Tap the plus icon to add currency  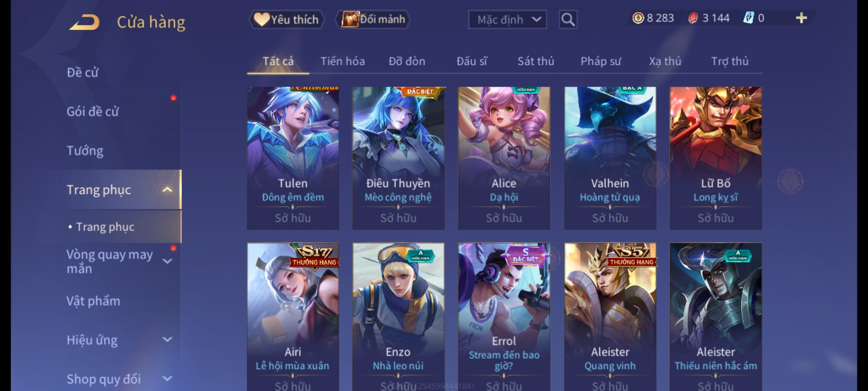click(801, 18)
